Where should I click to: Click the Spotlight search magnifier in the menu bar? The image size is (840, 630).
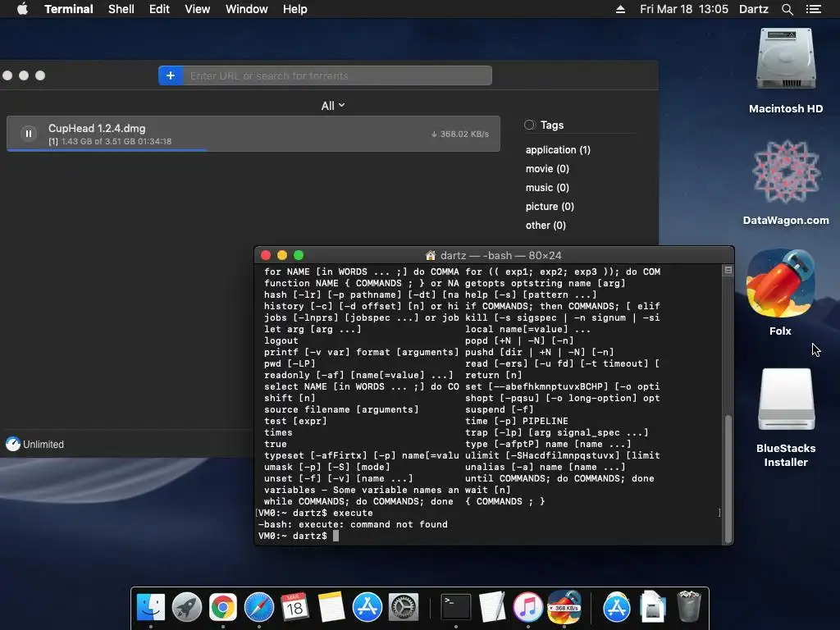pos(787,9)
